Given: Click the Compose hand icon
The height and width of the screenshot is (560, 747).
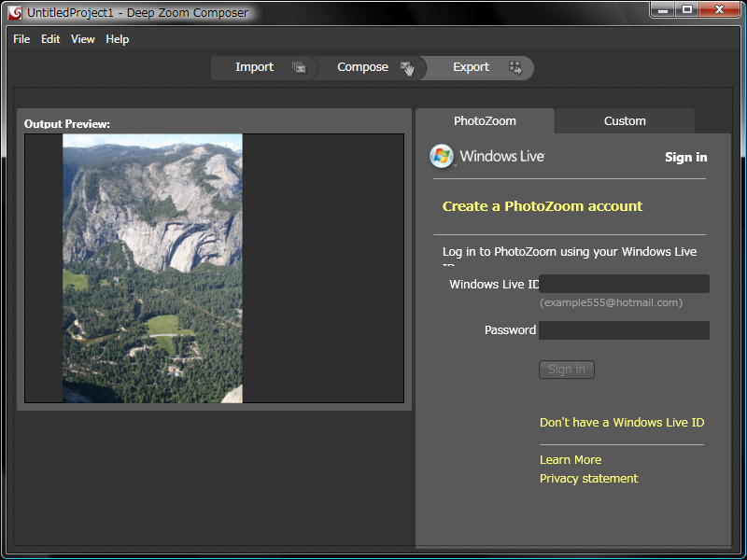Looking at the screenshot, I should 407,67.
